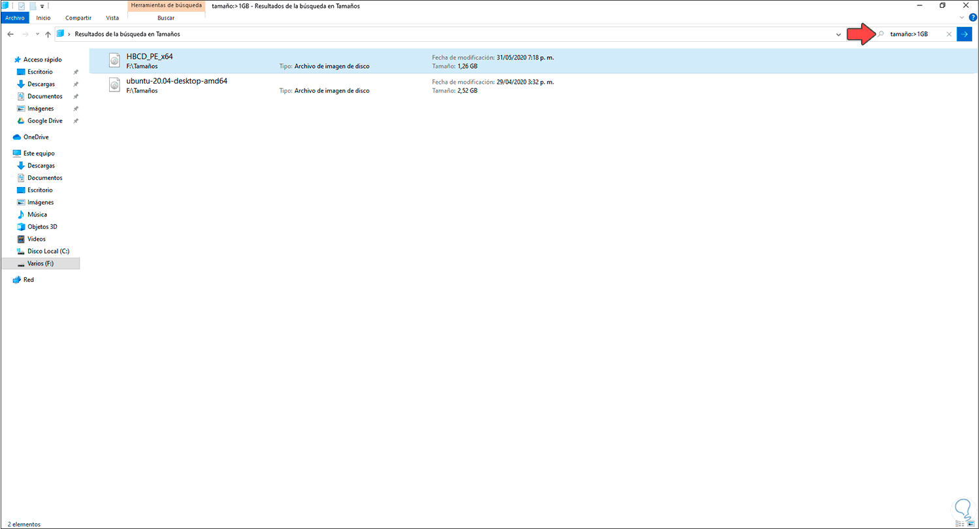Click the Herramientas de búsqueda contextual tab header

(166, 6)
